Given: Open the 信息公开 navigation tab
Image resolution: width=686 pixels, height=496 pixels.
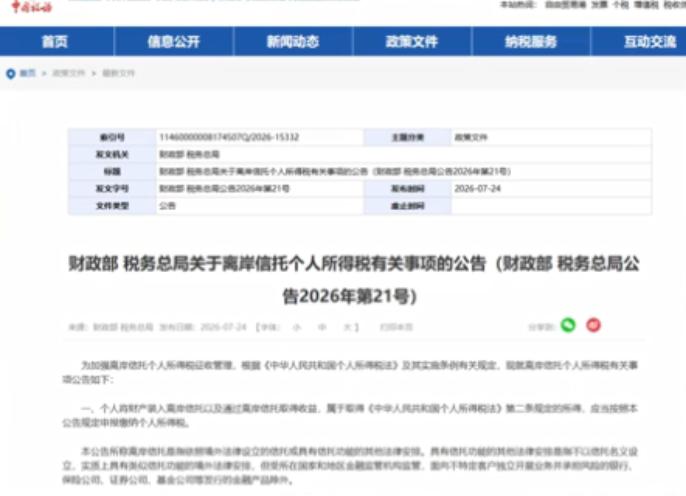Looking at the screenshot, I should click(174, 42).
